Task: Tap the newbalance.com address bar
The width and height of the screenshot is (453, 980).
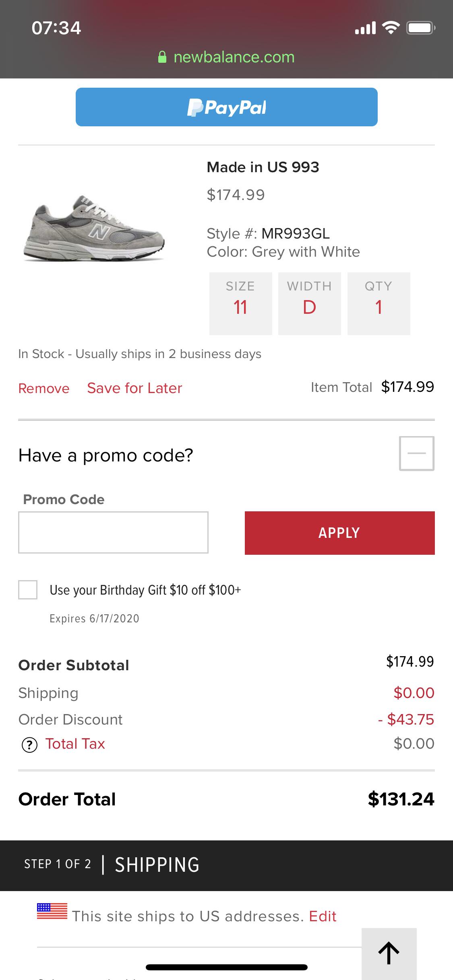Action: (226, 57)
